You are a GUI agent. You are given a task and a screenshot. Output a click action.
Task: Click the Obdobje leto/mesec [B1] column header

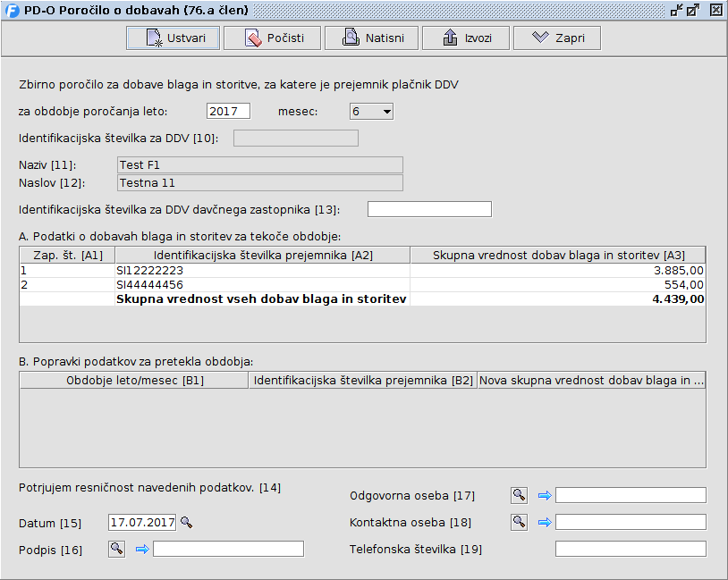pos(134,381)
